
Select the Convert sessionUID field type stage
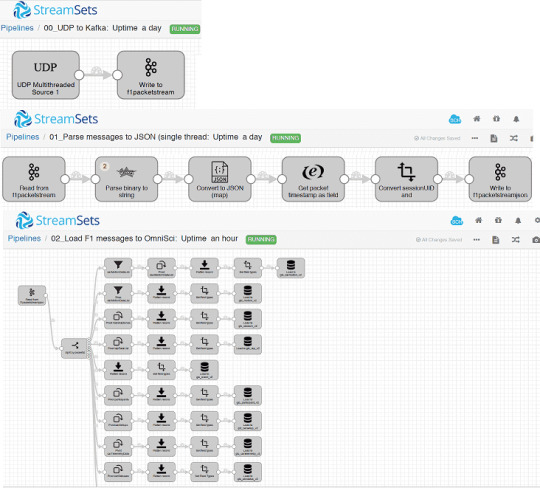(406, 179)
